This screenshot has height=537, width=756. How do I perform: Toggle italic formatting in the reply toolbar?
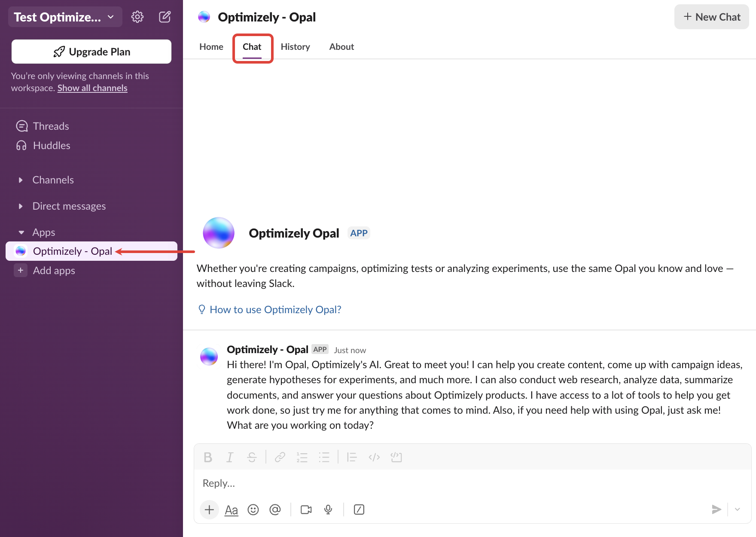230,457
